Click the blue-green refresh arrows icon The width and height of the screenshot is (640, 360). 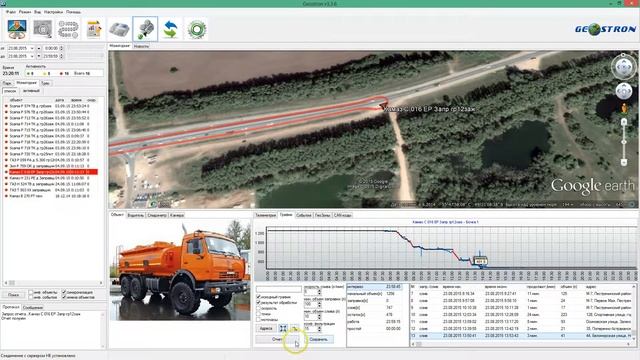171,29
